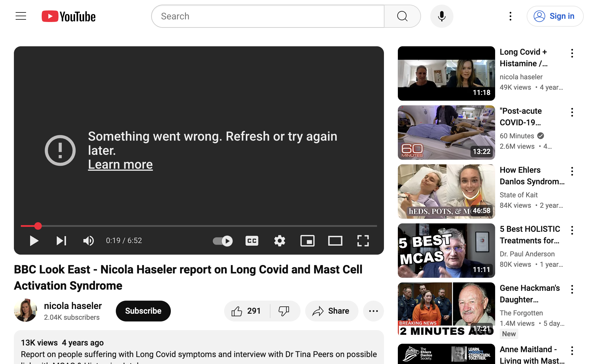Click the video title heading

click(x=188, y=277)
